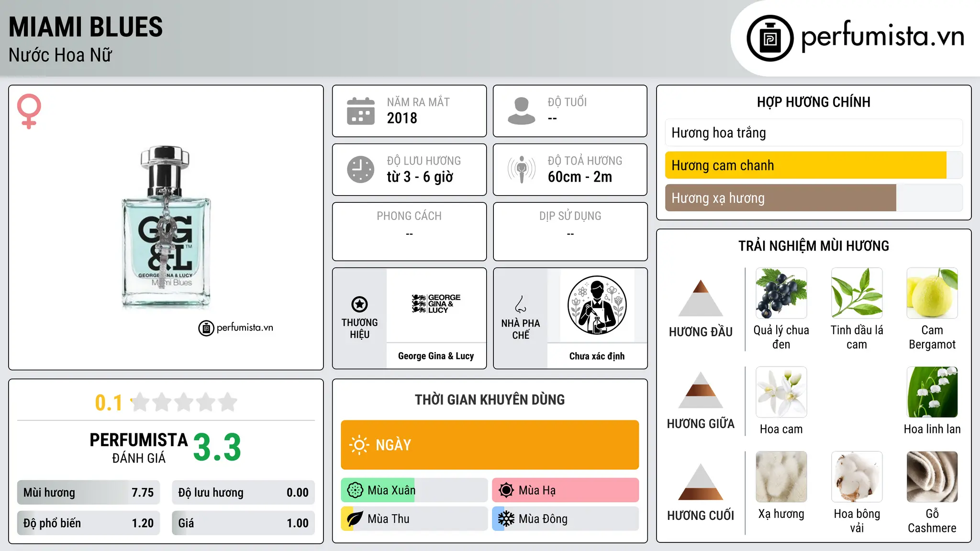
Task: Click the TRẢI NGHIỆM MÙI HƯƠNG heading
Action: 813,246
